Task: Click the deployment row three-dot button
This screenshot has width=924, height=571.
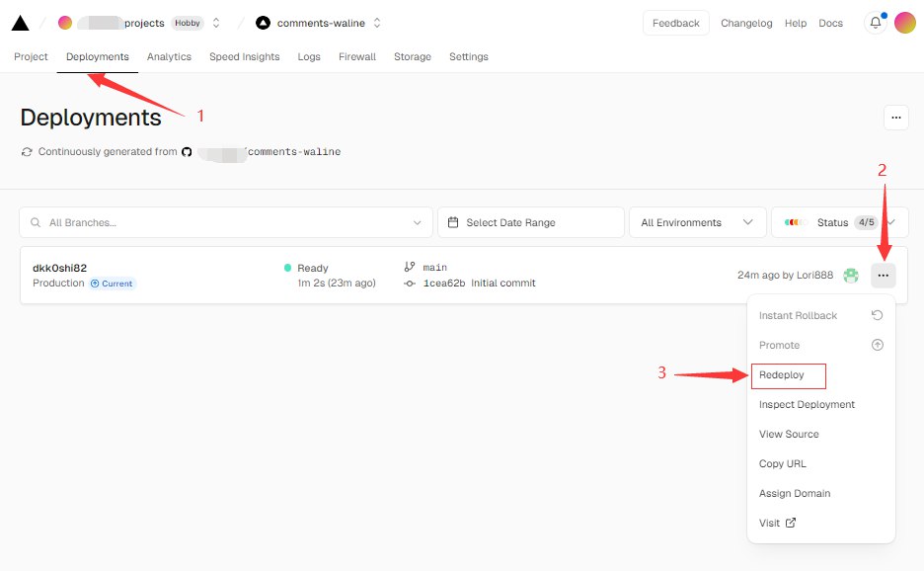Action: point(883,276)
